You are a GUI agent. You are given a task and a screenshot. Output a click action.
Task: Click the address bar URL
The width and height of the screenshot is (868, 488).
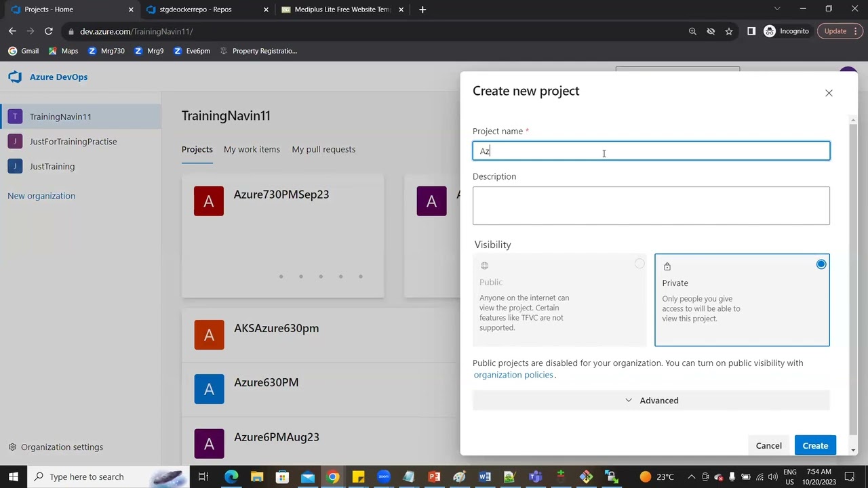136,31
